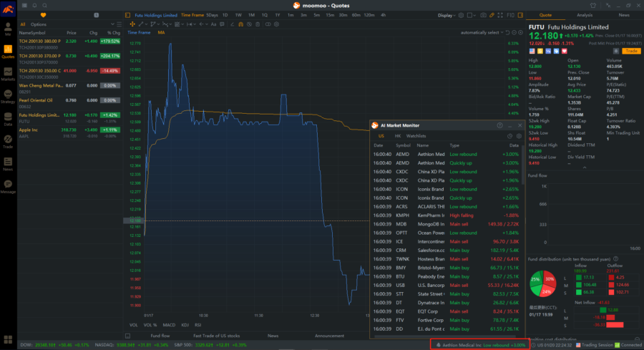Click the F10 company info button
This screenshot has height=350, width=644.
(x=510, y=15)
